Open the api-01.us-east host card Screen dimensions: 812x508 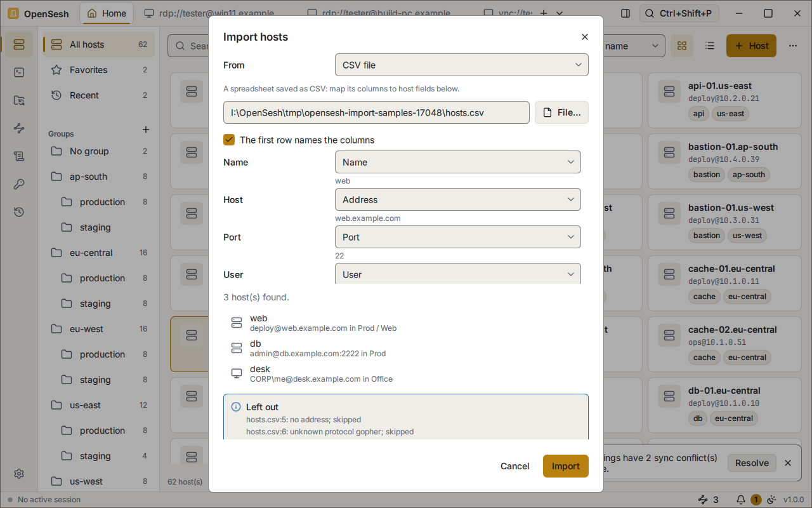click(725, 100)
